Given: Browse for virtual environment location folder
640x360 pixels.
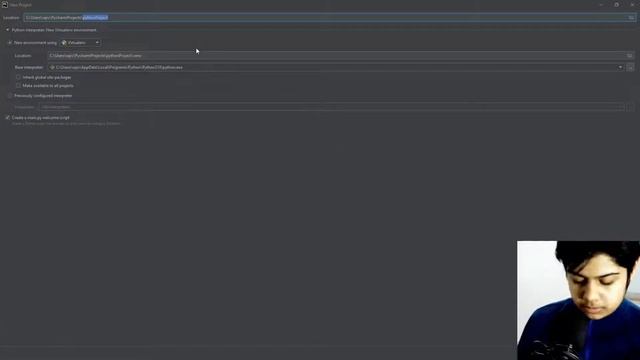Looking at the screenshot, I should coord(630,56).
